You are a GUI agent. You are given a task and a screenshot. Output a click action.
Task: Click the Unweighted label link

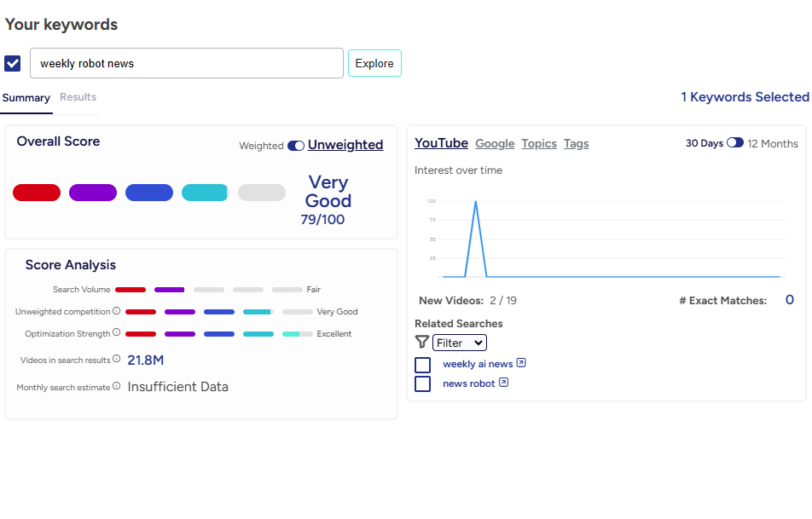345,145
